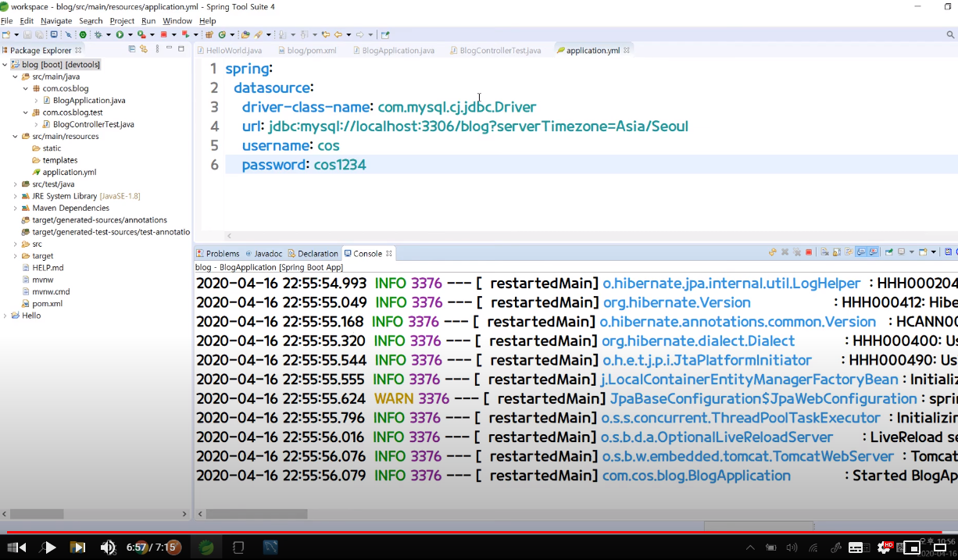The width and height of the screenshot is (958, 560).
Task: Click Remove All Terminated Launches icon
Action: click(797, 252)
